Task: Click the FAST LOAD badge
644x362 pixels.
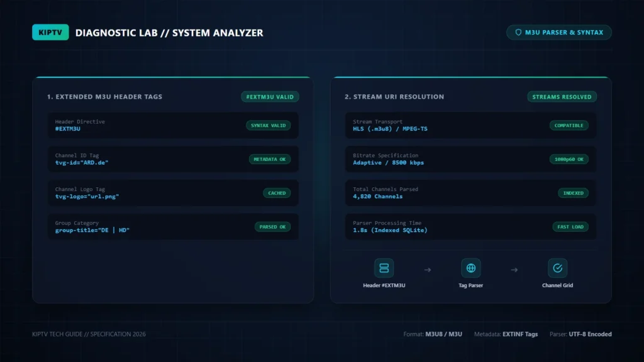Action: click(x=570, y=226)
